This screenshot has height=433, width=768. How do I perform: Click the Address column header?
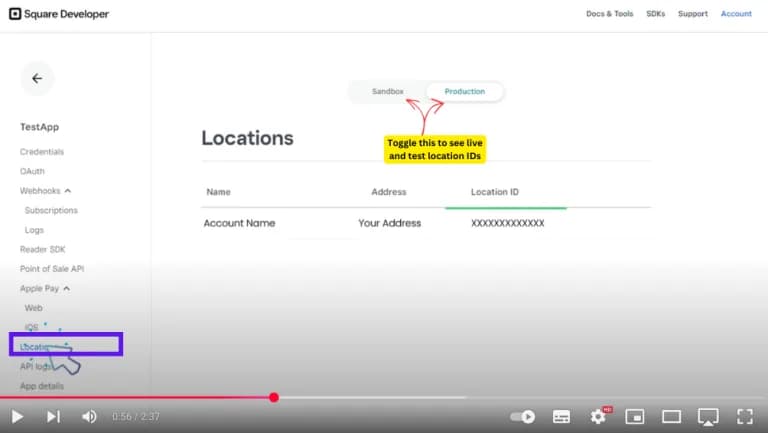pyautogui.click(x=389, y=192)
